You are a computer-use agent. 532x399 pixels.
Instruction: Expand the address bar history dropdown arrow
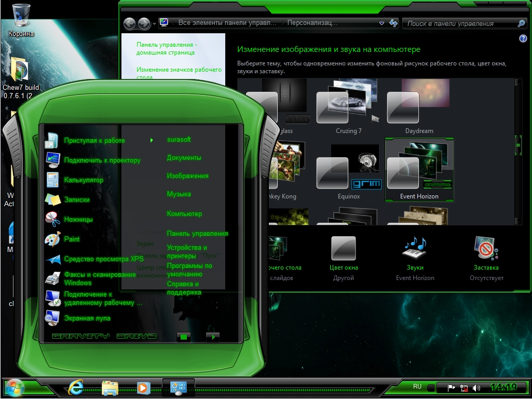coord(381,23)
